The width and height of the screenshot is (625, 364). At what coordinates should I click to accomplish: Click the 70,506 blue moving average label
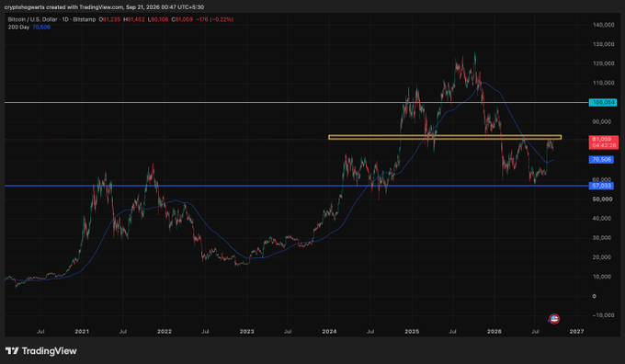pos(601,159)
